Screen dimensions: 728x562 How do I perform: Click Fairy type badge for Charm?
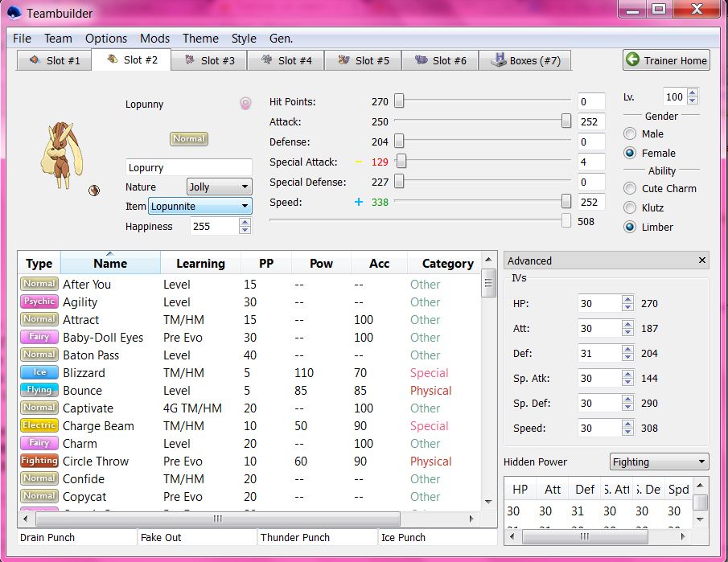(39, 443)
